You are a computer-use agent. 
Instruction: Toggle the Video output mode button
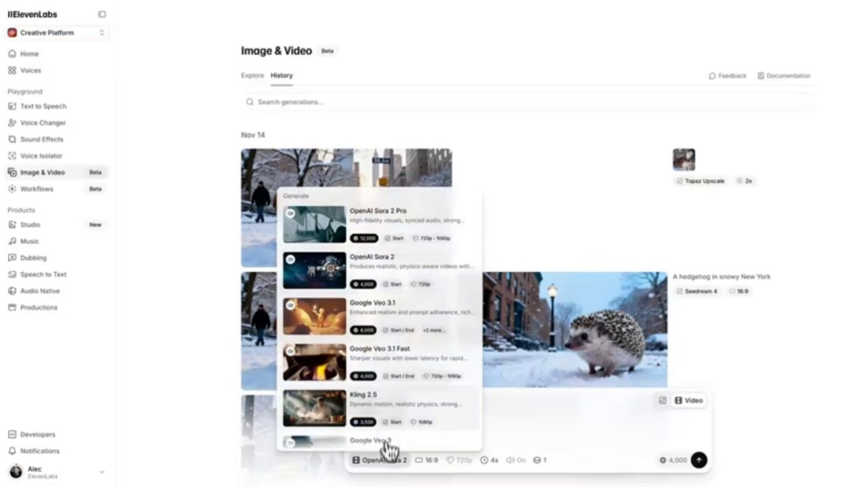click(x=688, y=400)
